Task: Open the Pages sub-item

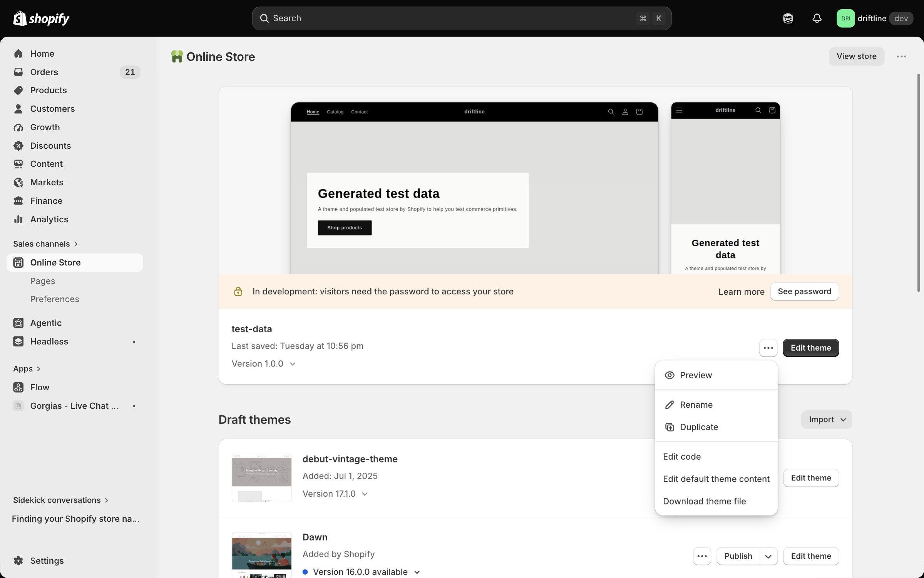Action: coord(43,281)
